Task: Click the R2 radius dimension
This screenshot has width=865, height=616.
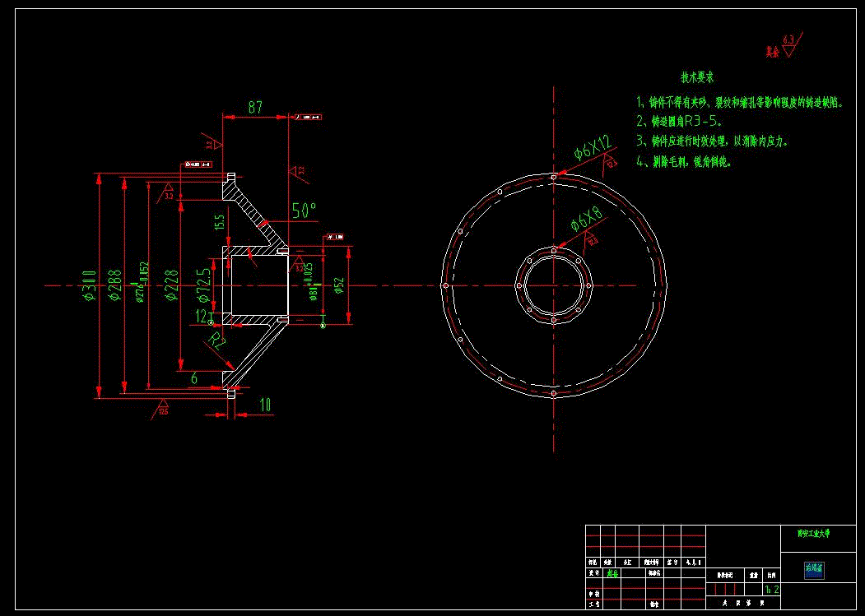Action: coord(217,341)
